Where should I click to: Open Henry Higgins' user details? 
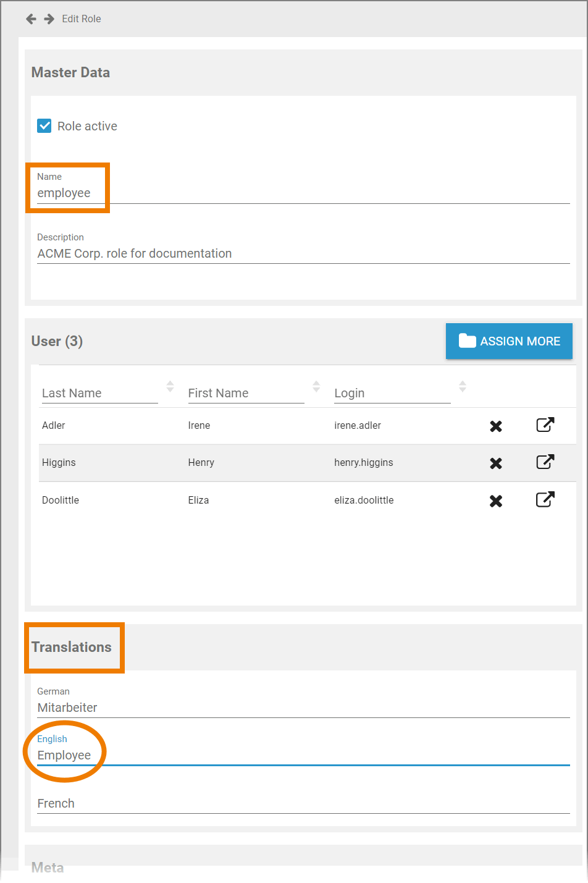point(545,462)
